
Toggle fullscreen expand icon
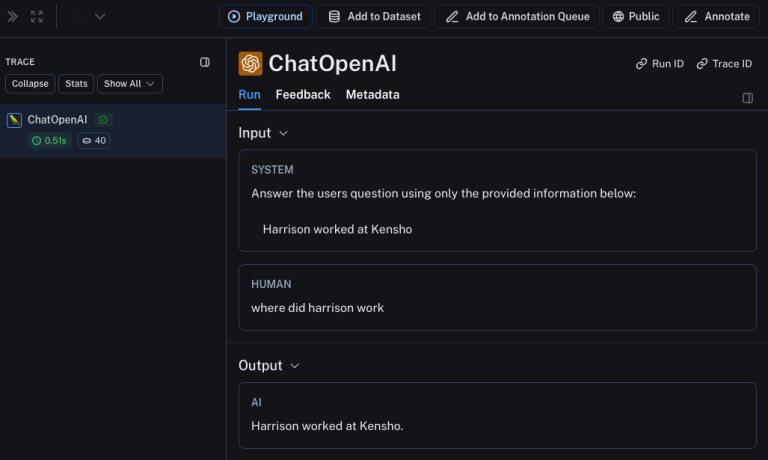coord(37,17)
